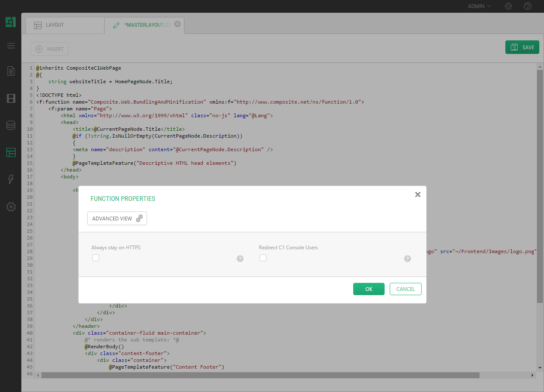Viewport: 544px width, 392px height.
Task: Close the MASTERLAYOUT tab
Action: coord(178,24)
